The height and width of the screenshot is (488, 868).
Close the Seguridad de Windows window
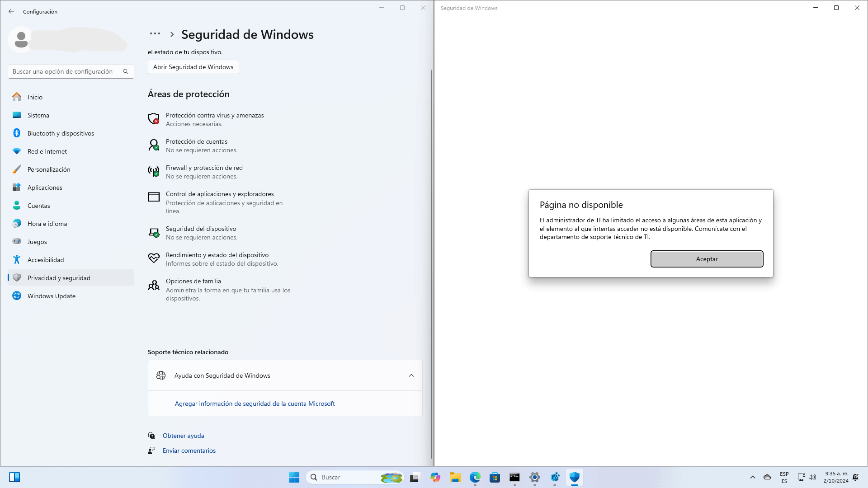click(857, 8)
